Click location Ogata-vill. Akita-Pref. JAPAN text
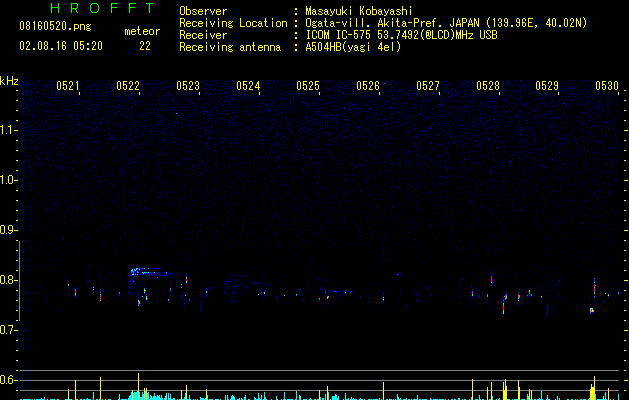Image resolution: width=629 pixels, height=400 pixels. [394, 23]
